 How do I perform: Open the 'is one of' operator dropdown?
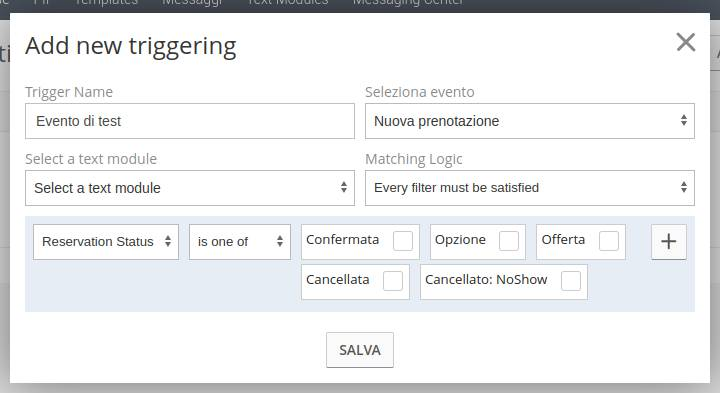(x=240, y=242)
